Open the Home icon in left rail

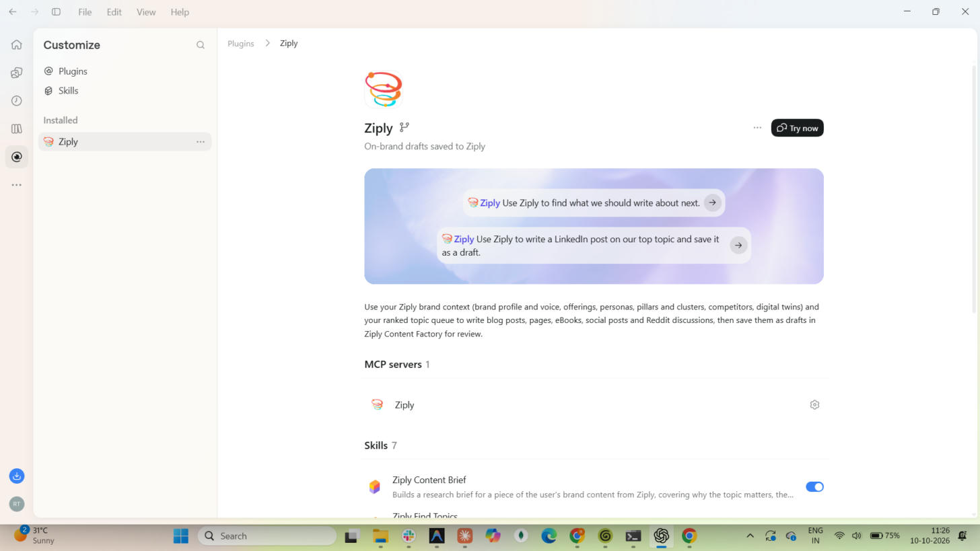(x=17, y=44)
